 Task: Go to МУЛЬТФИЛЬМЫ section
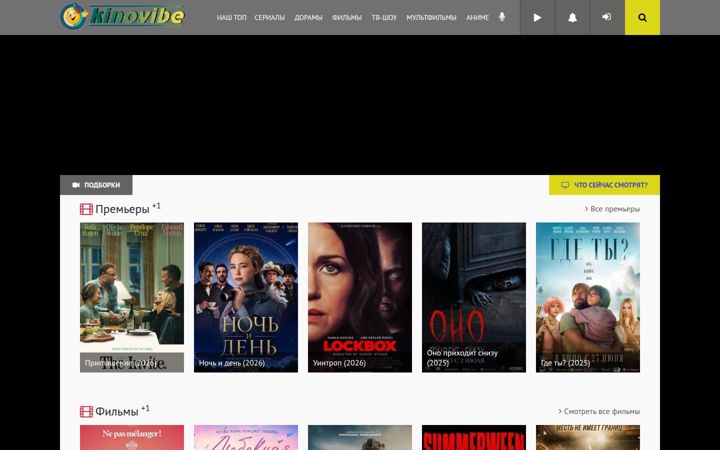click(431, 17)
